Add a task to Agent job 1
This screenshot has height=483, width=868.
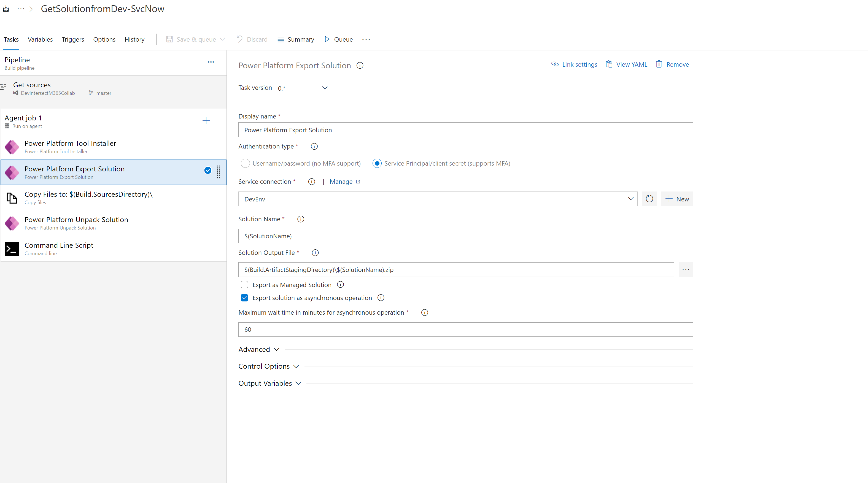[x=206, y=120]
